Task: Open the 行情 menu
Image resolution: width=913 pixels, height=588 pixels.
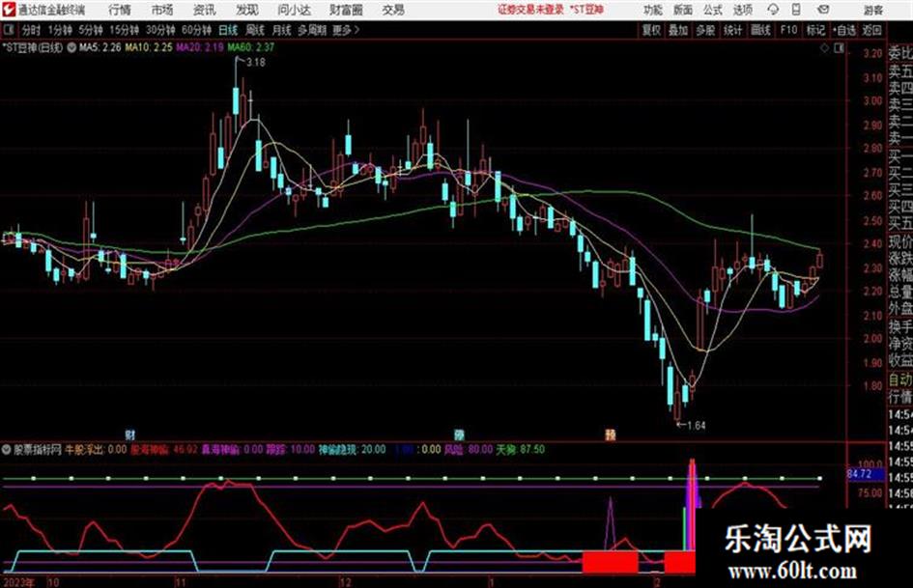Action: pyautogui.click(x=120, y=10)
